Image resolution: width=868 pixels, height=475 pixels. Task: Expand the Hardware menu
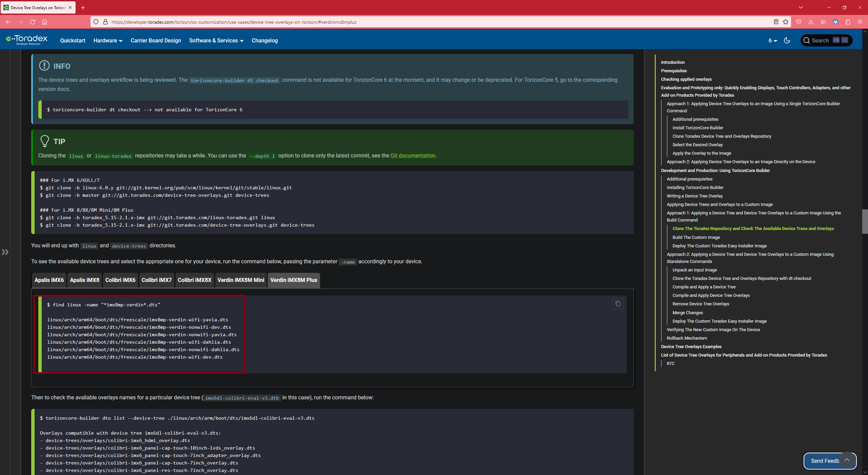[x=108, y=40]
